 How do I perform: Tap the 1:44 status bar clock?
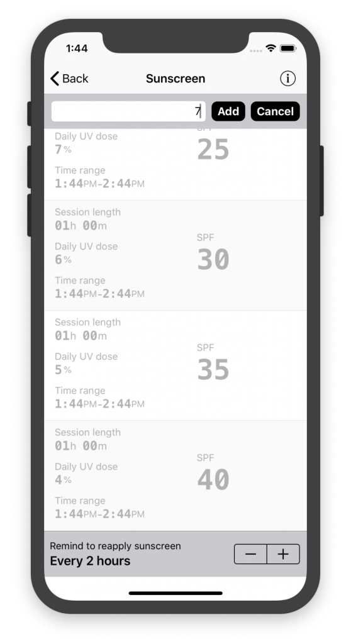click(x=77, y=48)
